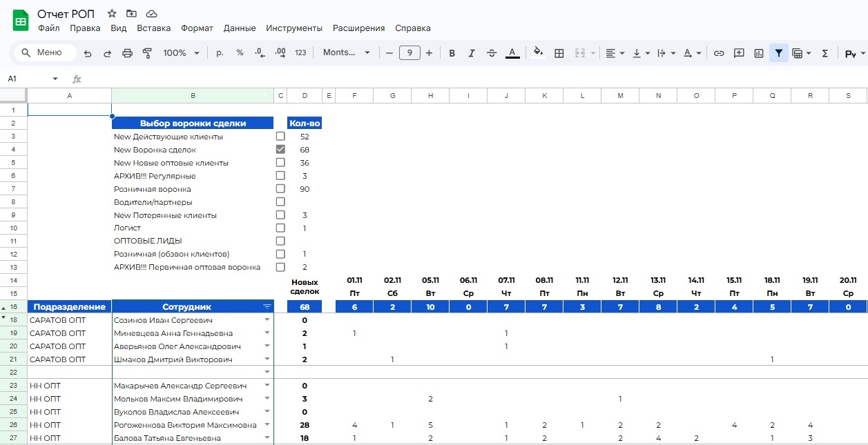The height and width of the screenshot is (445, 868).
Task: Increase font size with plus button
Action: (x=429, y=53)
